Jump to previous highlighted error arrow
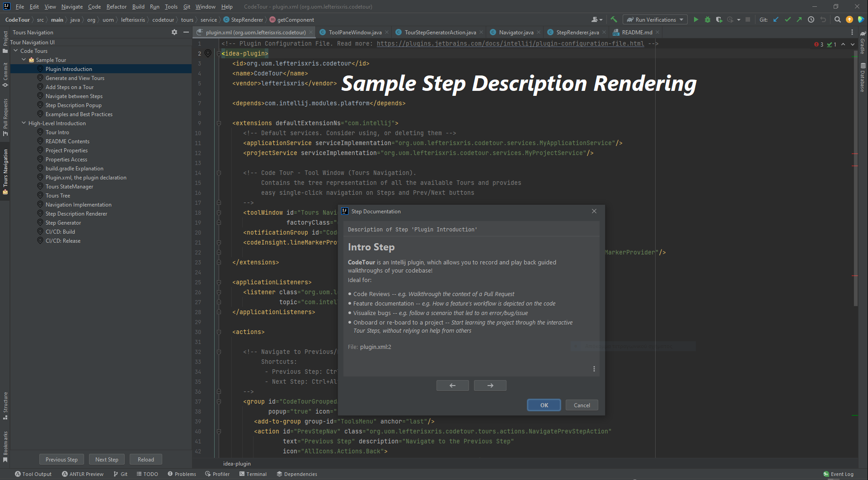The width and height of the screenshot is (868, 480). click(x=843, y=44)
